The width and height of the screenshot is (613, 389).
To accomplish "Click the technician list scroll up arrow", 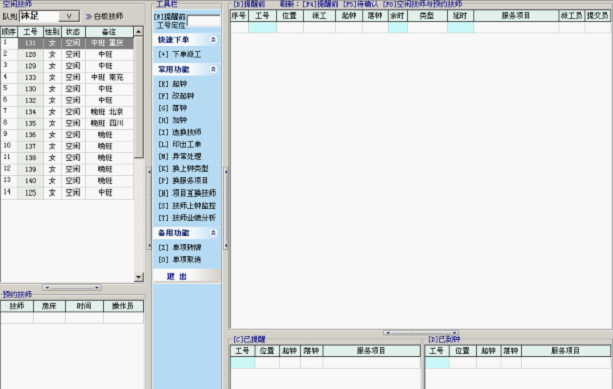I will pos(138,31).
